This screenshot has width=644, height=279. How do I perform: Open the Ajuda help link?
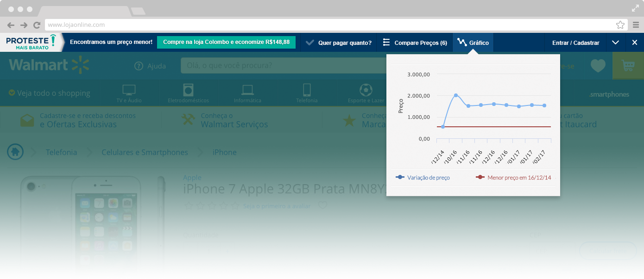[150, 66]
